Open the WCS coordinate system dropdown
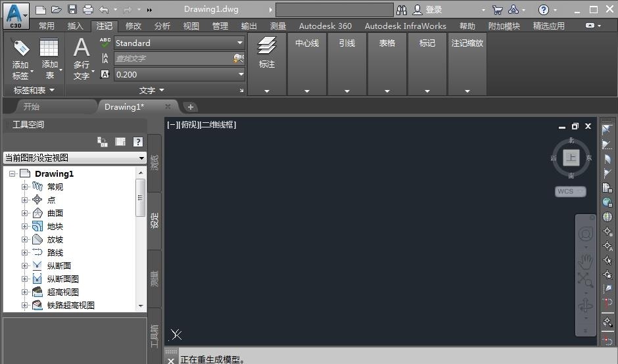Viewport: 618px width, 364px height. [570, 191]
